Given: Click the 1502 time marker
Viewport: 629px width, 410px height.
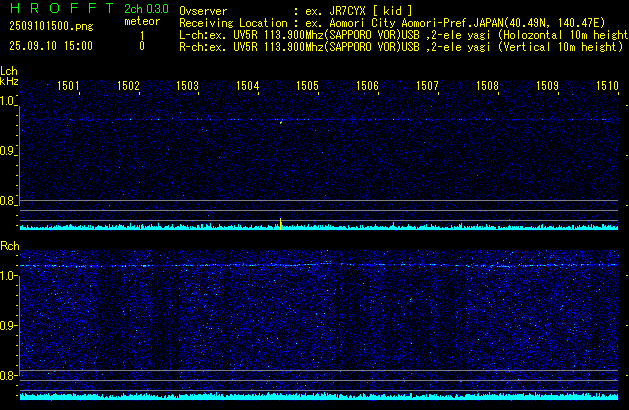Looking at the screenshot, I should [x=128, y=86].
